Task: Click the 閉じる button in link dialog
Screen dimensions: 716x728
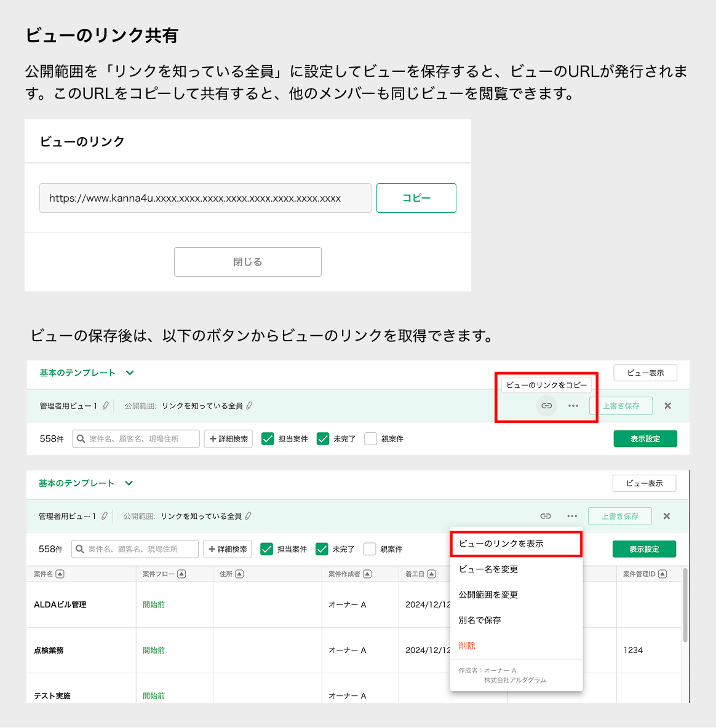Action: click(247, 262)
